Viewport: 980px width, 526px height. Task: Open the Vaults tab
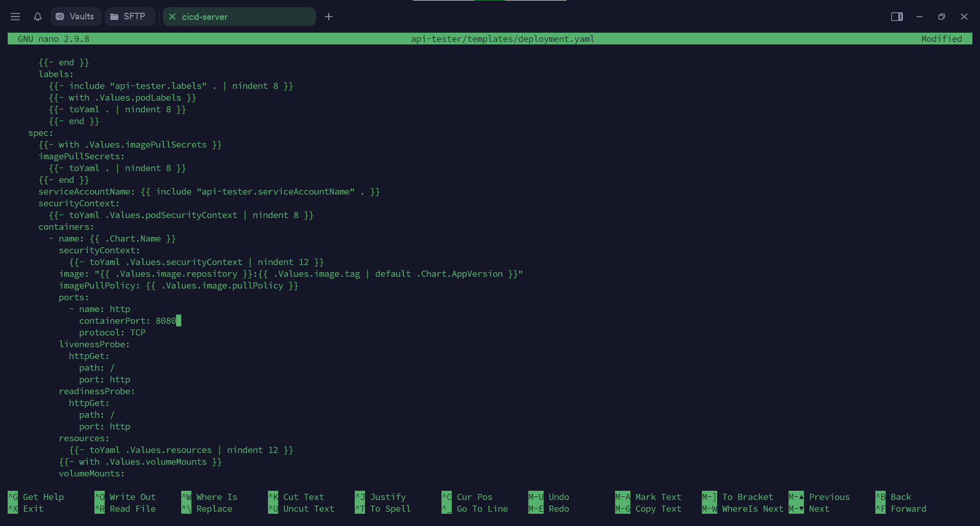coord(76,17)
